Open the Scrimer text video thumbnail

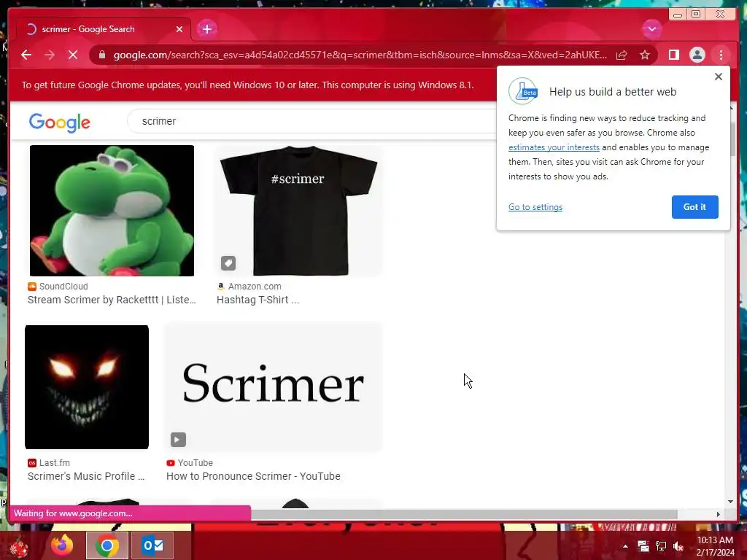pos(274,387)
